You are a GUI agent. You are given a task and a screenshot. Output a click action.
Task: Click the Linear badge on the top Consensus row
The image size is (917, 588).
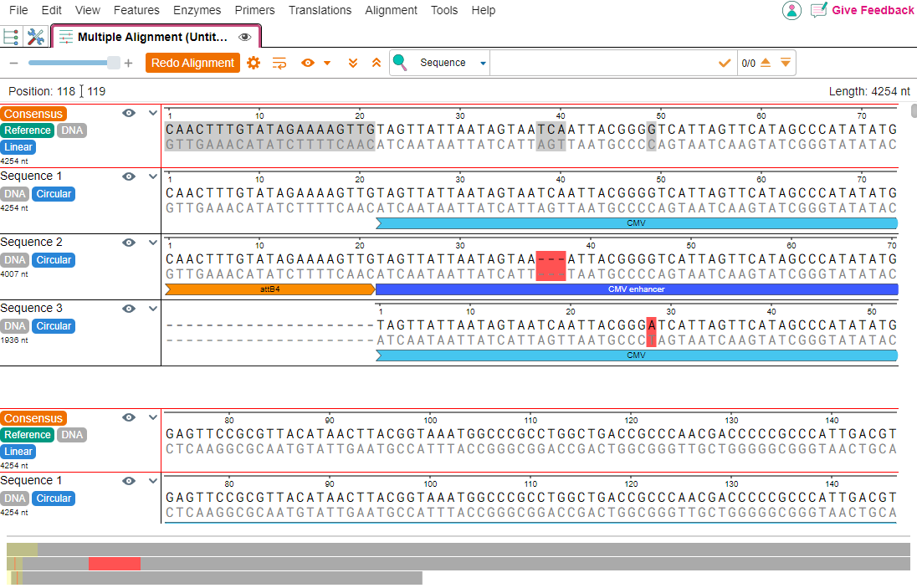[x=18, y=147]
